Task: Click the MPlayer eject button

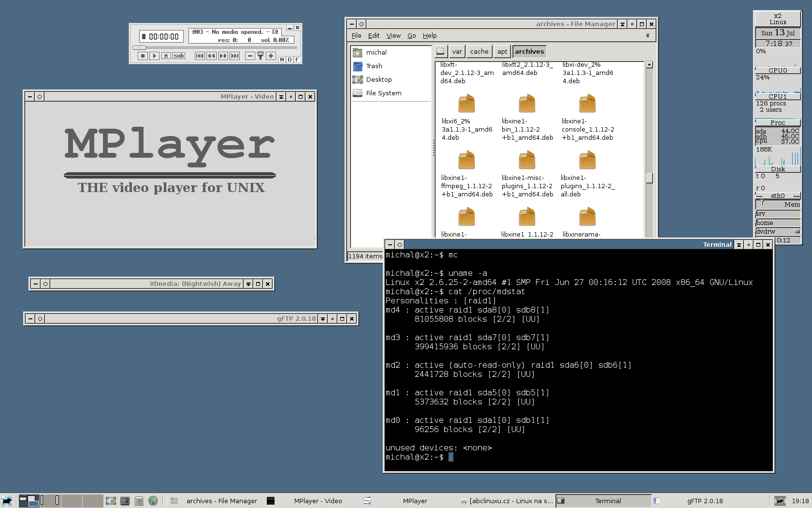Action: [x=166, y=56]
